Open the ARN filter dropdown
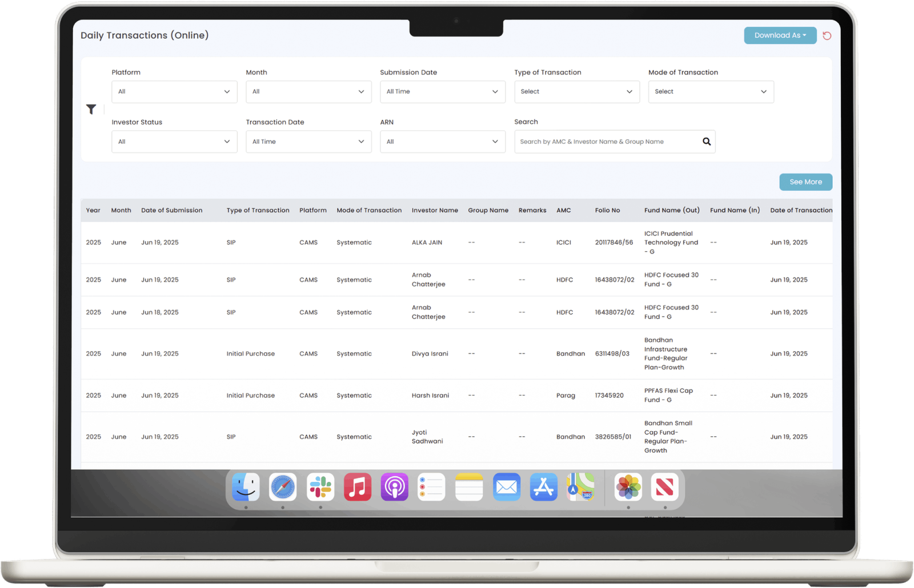Image resolution: width=914 pixels, height=588 pixels. 442,142
